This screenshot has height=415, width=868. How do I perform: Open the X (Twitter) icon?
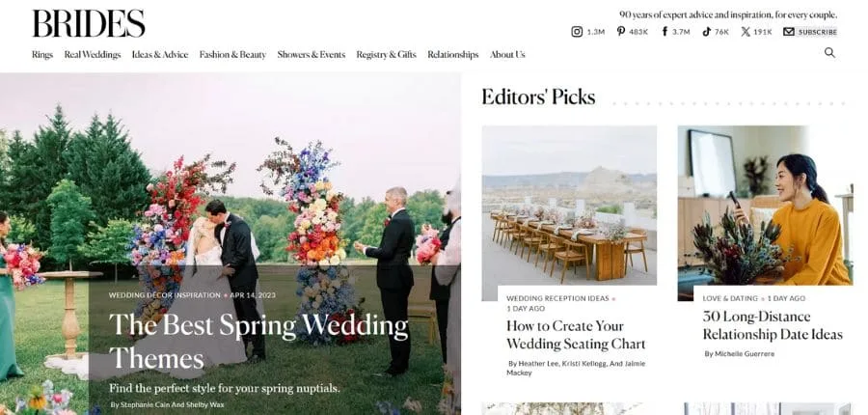(x=746, y=32)
